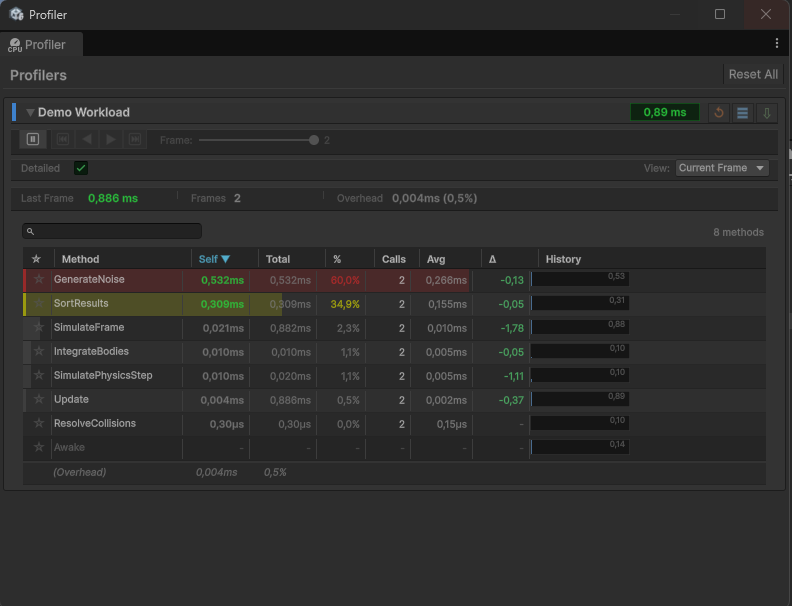Open the list options icon for Demo Workload
The height and width of the screenshot is (606, 792).
pyautogui.click(x=742, y=112)
